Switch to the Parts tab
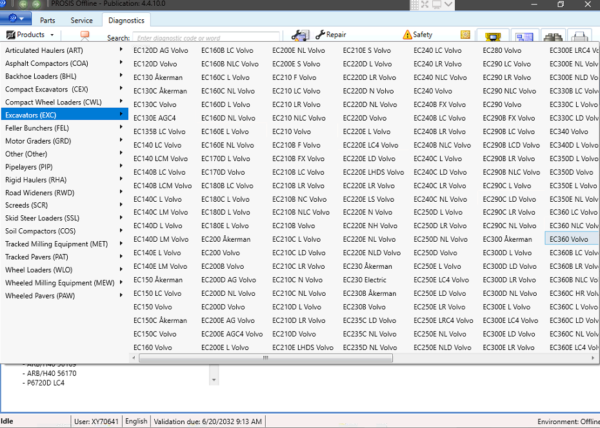600x428 pixels. click(47, 20)
